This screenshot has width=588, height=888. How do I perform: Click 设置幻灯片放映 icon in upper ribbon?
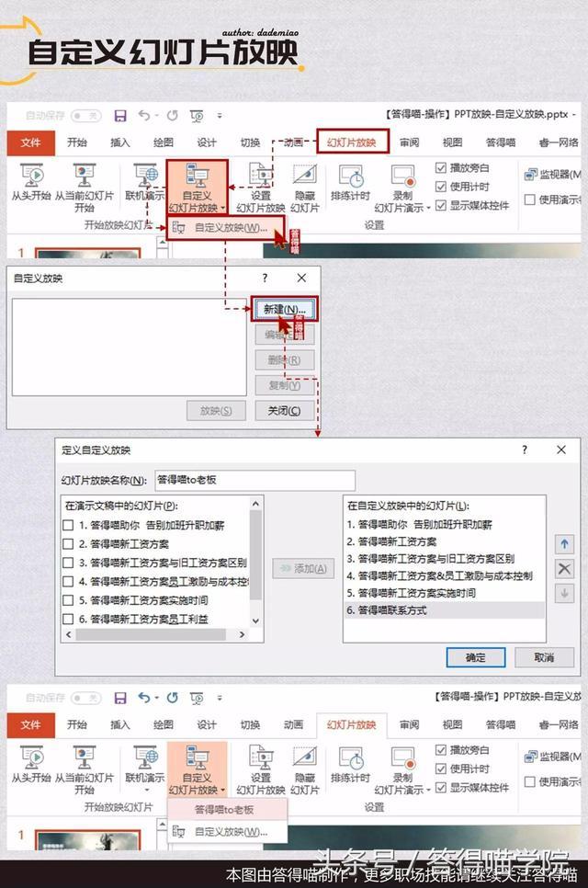click(x=260, y=175)
